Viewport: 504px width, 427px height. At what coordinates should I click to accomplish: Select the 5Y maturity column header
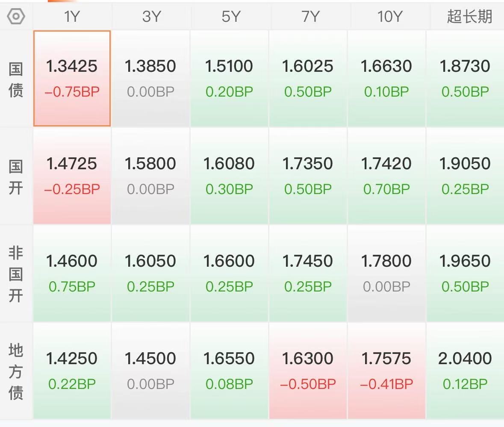coord(230,16)
